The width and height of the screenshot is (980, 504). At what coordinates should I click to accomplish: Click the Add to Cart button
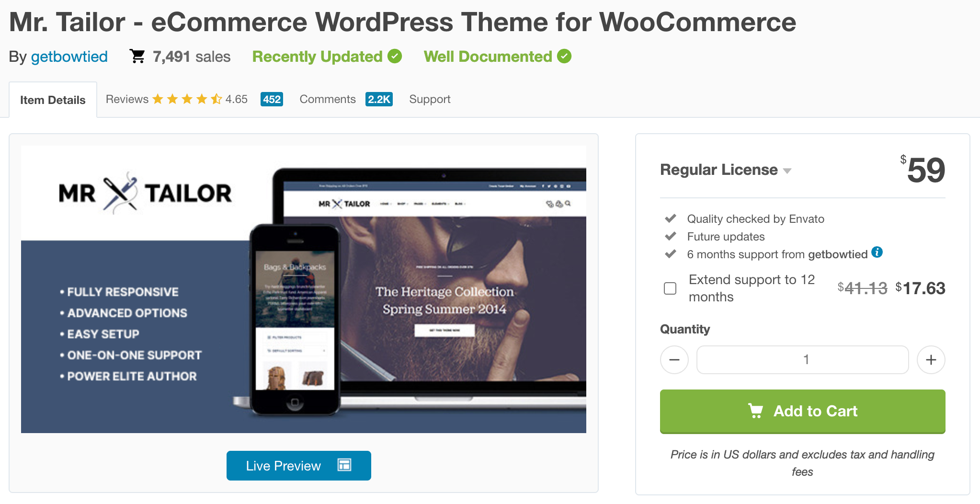(803, 412)
